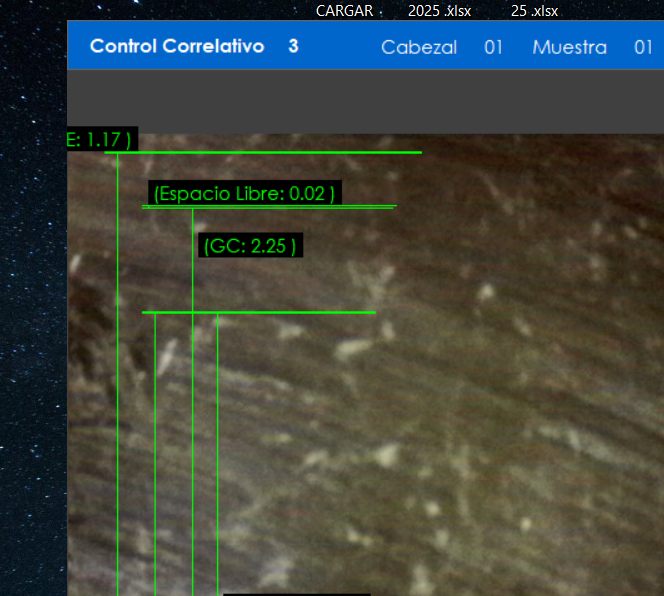Screen dimensions: 664x596
Task: Select the GC: 2.25 measurement label
Action: click(249, 246)
